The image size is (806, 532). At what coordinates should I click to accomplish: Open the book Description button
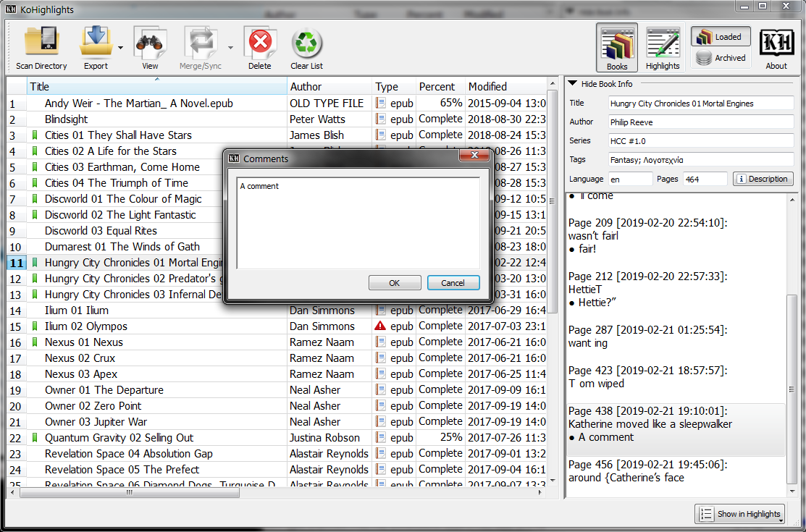click(x=763, y=179)
